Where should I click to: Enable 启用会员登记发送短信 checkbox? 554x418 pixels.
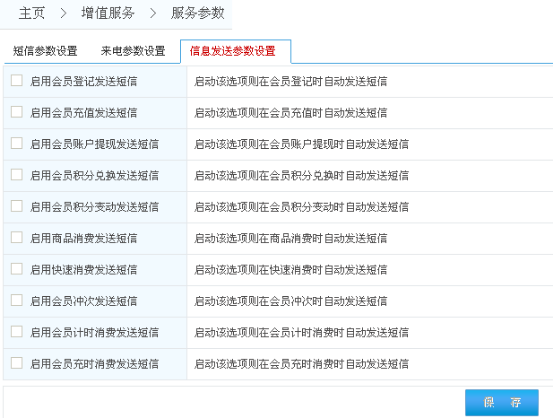(x=17, y=80)
